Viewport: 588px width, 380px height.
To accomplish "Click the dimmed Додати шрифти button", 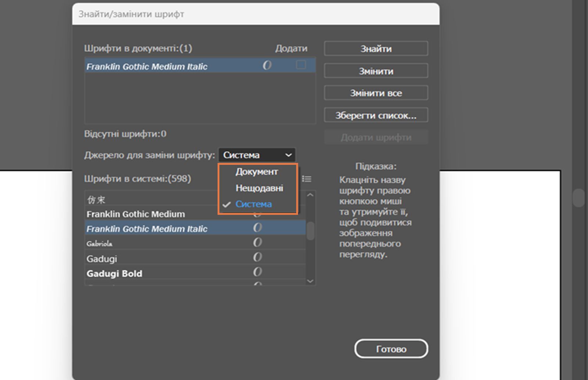I will [x=376, y=137].
